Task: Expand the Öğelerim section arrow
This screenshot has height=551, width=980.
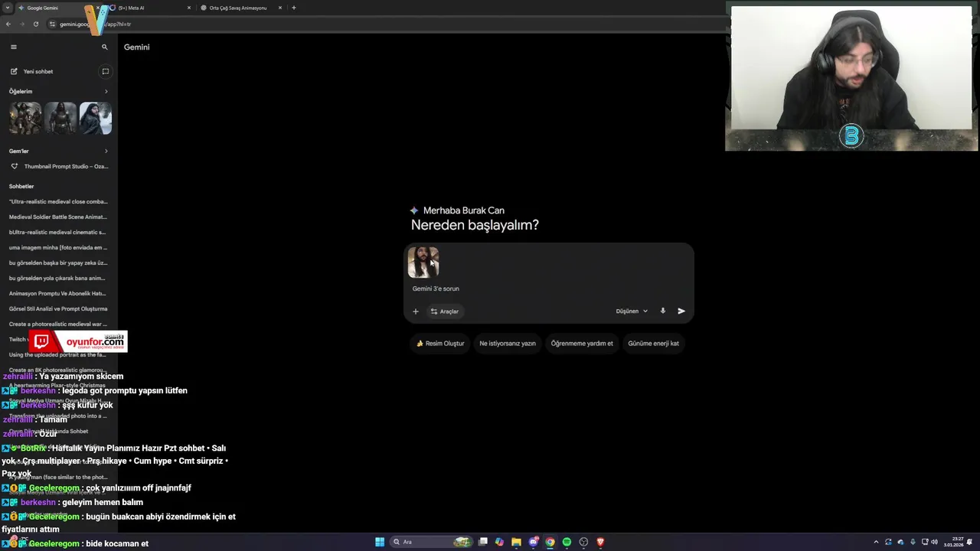Action: [106, 91]
